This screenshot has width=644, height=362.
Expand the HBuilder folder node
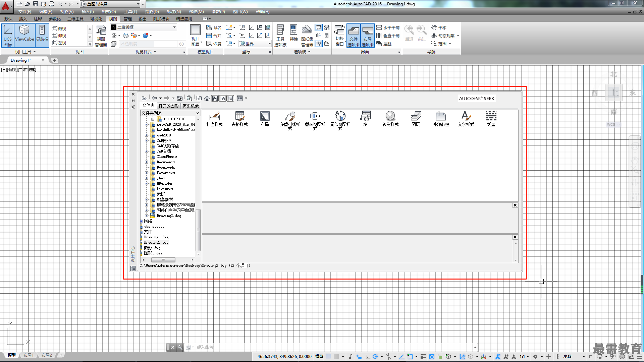(x=146, y=183)
